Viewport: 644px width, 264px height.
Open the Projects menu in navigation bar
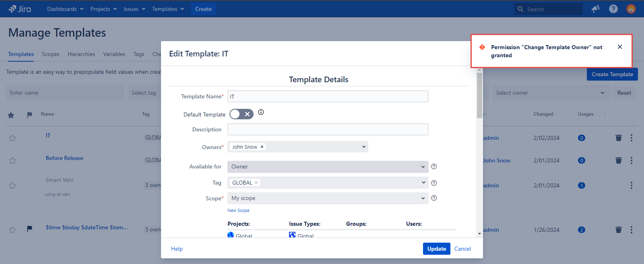pos(103,9)
